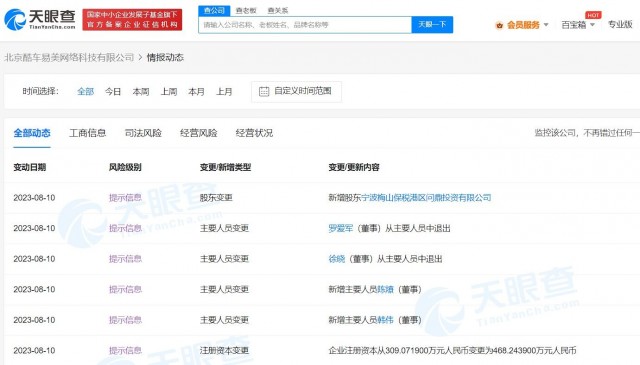This screenshot has width=640, height=365.
Task: Click the Tianyancha logo
Action: click(x=40, y=19)
